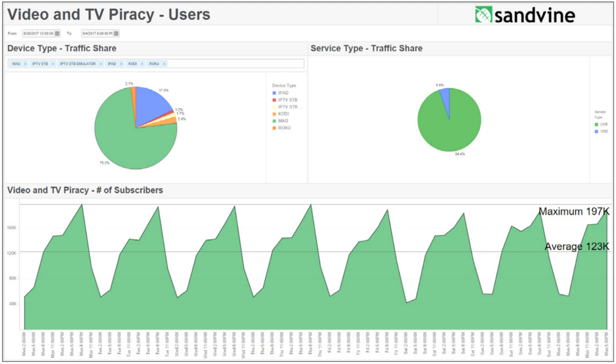Remove the IPTV STB EMULATOR filter tag
Screen dimensions: 616x364
pos(101,64)
